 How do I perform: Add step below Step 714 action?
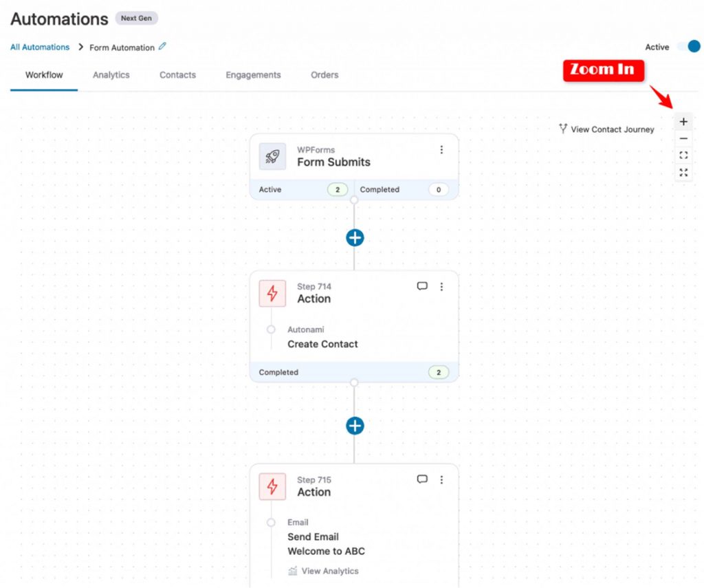(x=355, y=426)
